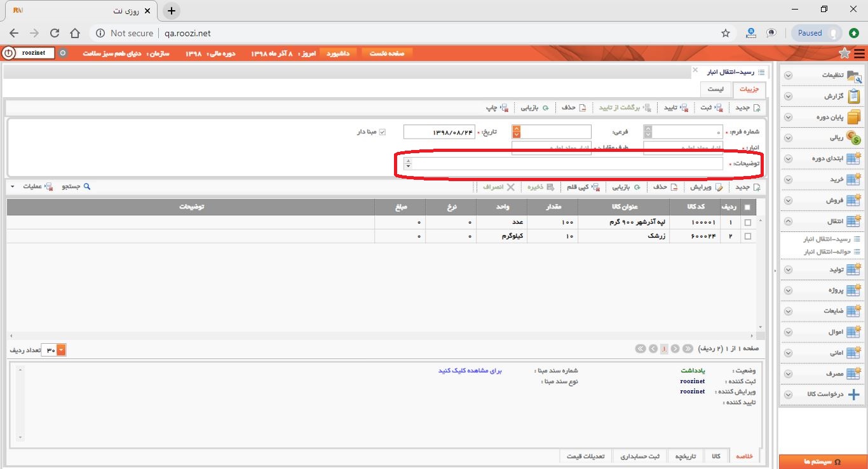Viewport: 868px width, 469px height.
Task: Click the تنظیمات settings folder icon
Action: (x=854, y=76)
